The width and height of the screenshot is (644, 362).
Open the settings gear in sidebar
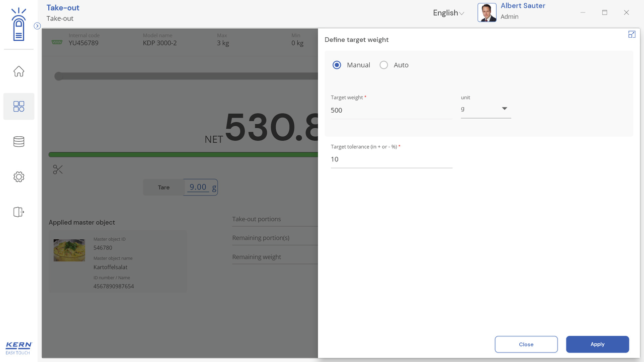(19, 177)
